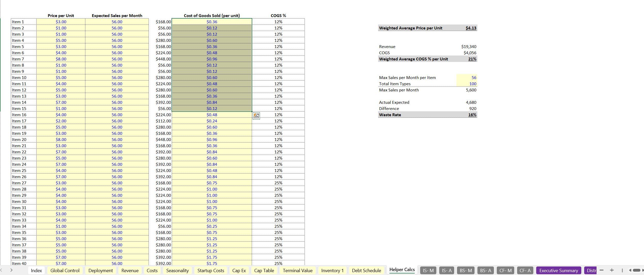Select Item 39 COGS cell $1.75

pos(212,257)
